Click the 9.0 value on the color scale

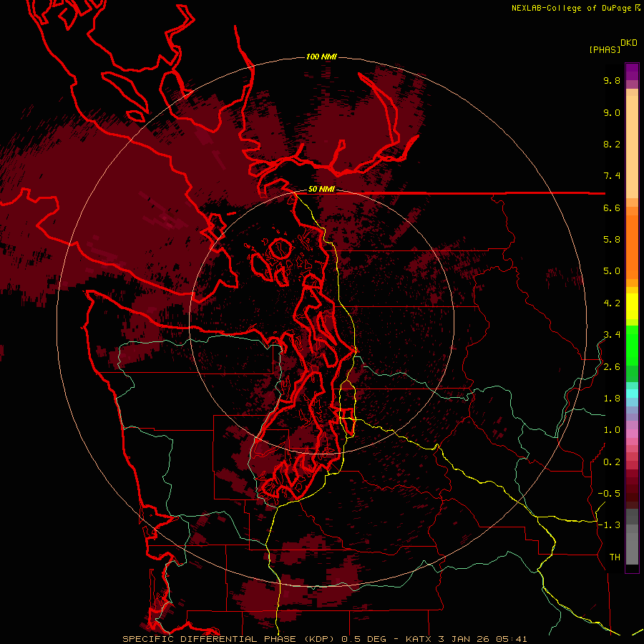(x=612, y=112)
